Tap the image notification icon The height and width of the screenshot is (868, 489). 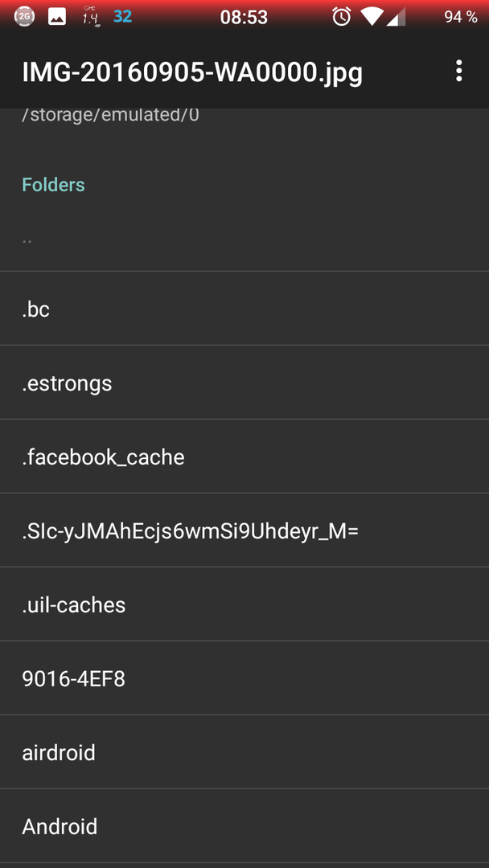[57, 17]
